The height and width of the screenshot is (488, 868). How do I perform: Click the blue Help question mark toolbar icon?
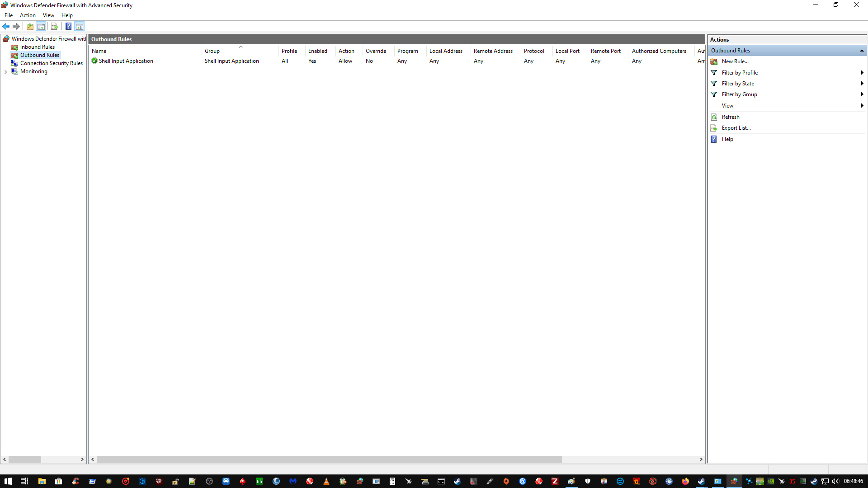(x=68, y=26)
